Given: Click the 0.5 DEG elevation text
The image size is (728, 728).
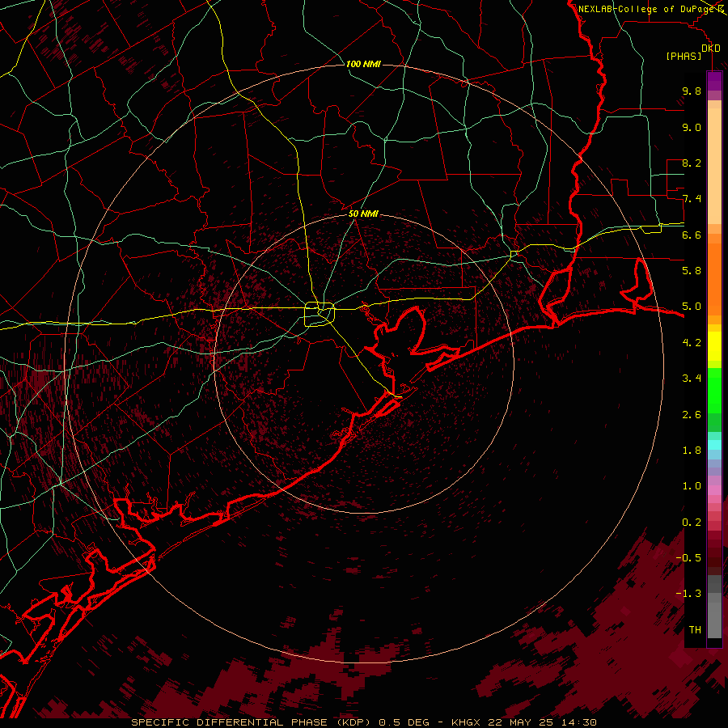Looking at the screenshot, I should [x=404, y=722].
